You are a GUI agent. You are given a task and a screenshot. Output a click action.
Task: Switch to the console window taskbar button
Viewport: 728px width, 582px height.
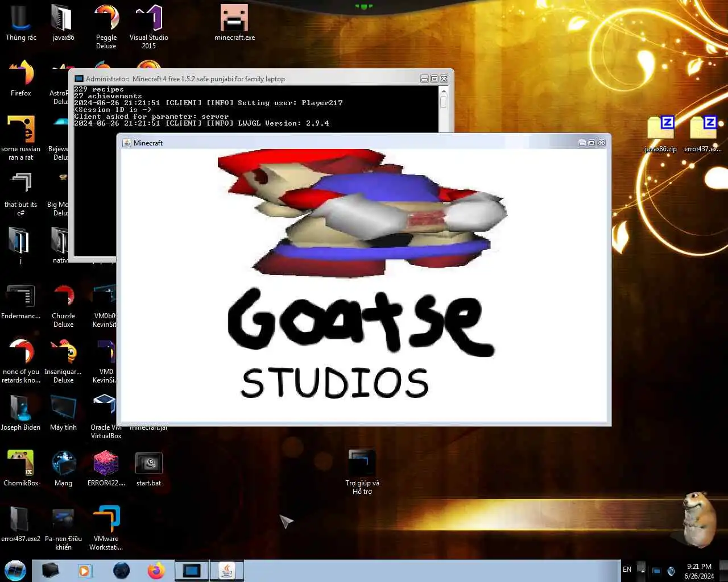point(191,570)
